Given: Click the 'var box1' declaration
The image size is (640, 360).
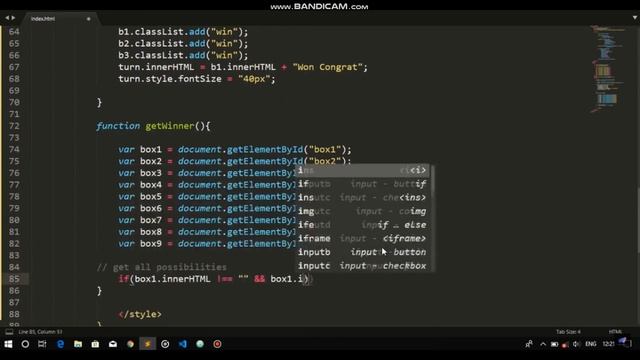Looking at the screenshot, I should click(x=140, y=149).
